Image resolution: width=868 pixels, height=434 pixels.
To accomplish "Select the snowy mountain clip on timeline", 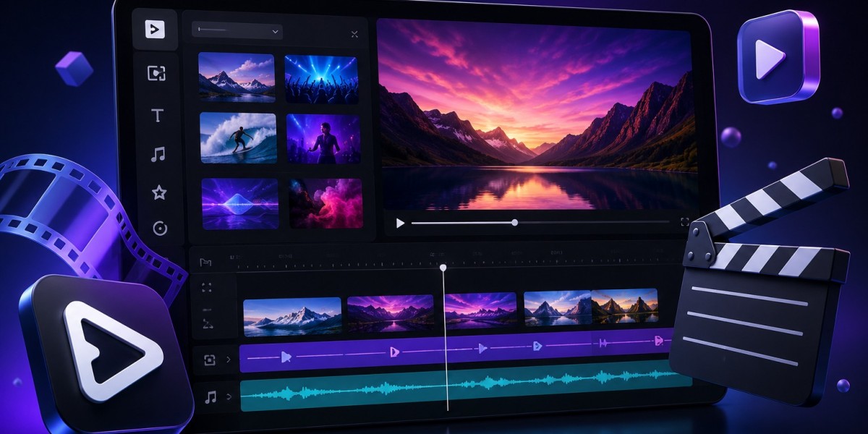I will [x=292, y=317].
